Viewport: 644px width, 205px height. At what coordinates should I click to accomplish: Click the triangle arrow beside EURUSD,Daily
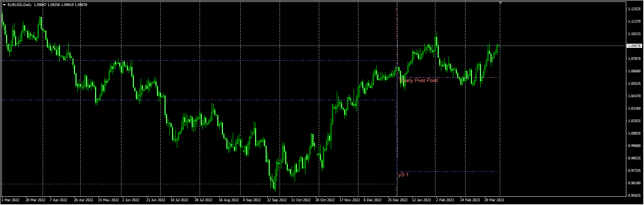[x=4, y=5]
